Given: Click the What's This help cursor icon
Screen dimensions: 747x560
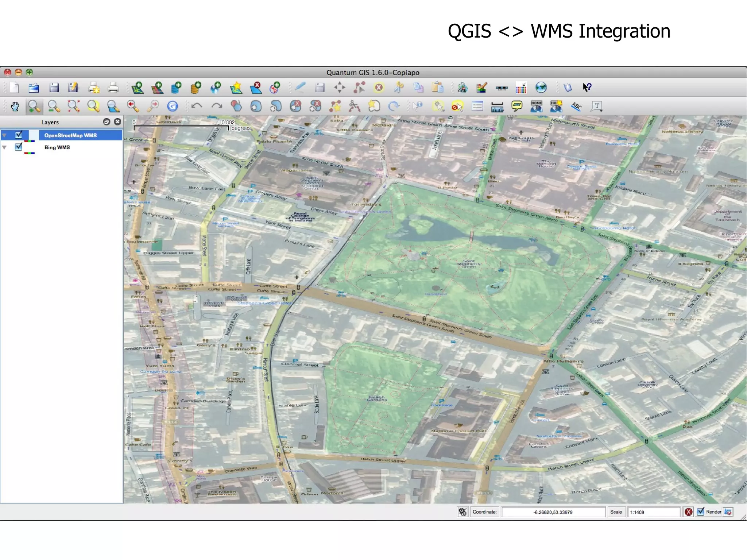Looking at the screenshot, I should (x=587, y=88).
